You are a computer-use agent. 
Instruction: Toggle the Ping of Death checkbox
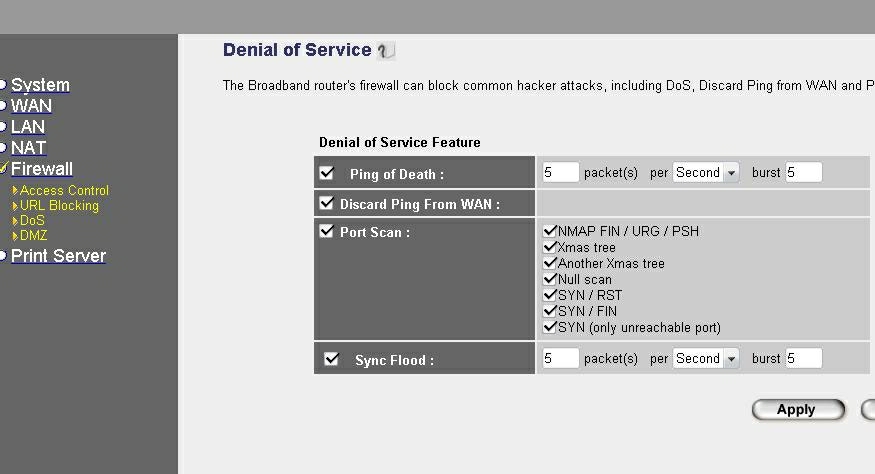pyautogui.click(x=327, y=173)
